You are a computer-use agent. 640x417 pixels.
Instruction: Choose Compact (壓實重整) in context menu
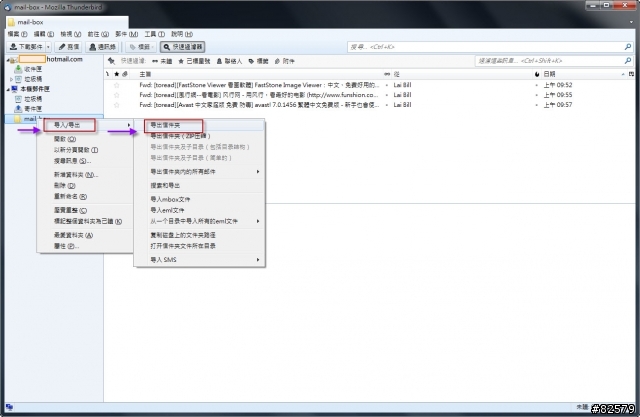coord(85,211)
